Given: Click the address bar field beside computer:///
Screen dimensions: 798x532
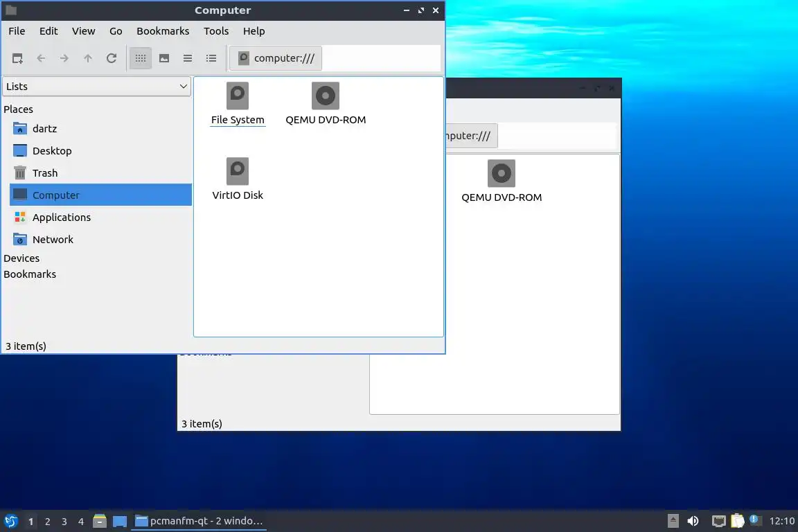Looking at the screenshot, I should pyautogui.click(x=381, y=58).
